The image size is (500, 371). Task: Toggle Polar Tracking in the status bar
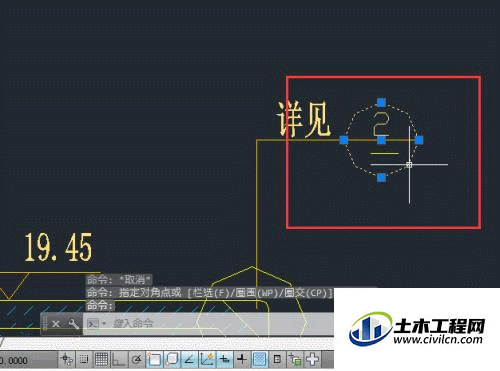(x=136, y=359)
